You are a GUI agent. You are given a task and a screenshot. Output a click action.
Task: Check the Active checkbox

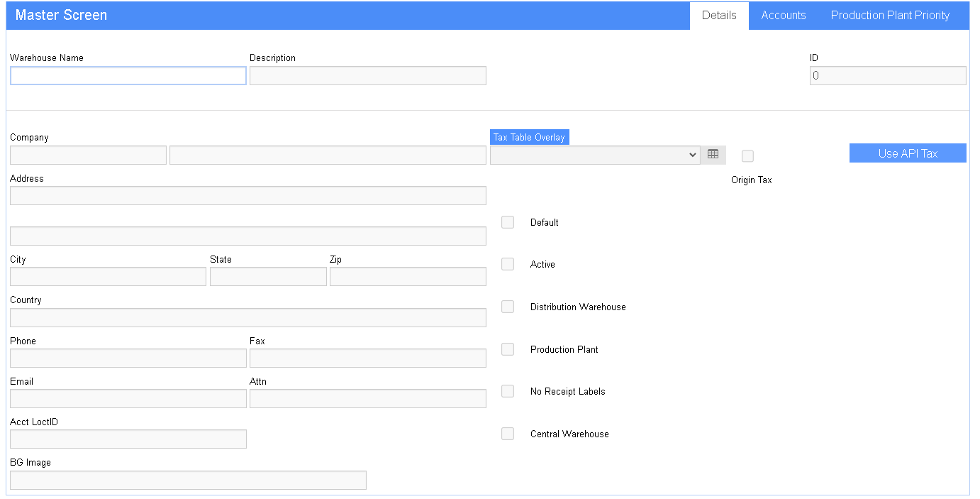508,264
